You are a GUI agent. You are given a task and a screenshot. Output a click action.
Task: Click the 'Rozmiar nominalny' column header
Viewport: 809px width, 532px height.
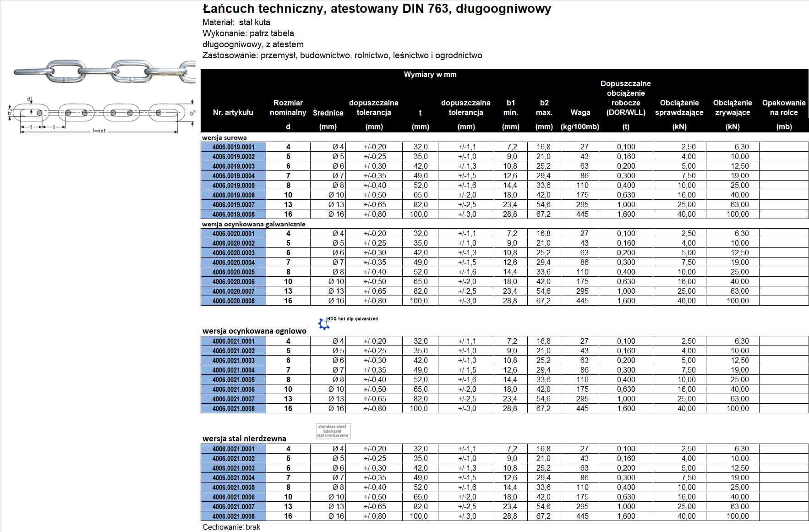tap(288, 108)
